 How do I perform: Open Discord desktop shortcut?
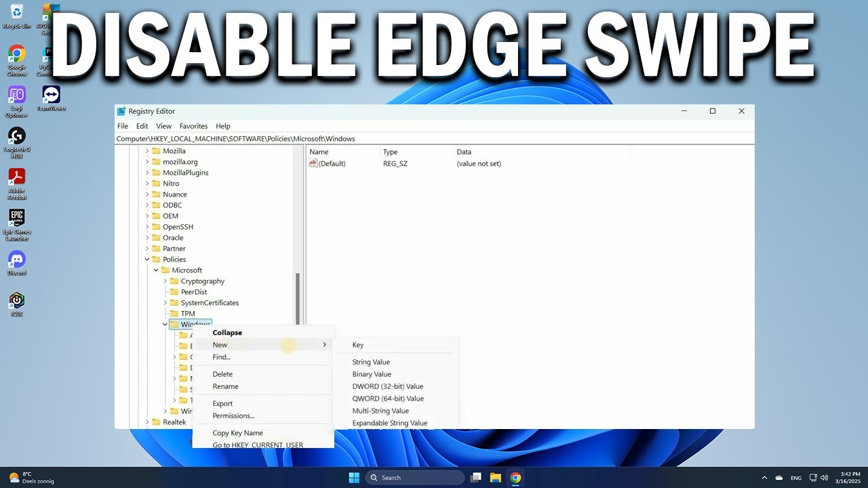pyautogui.click(x=16, y=263)
